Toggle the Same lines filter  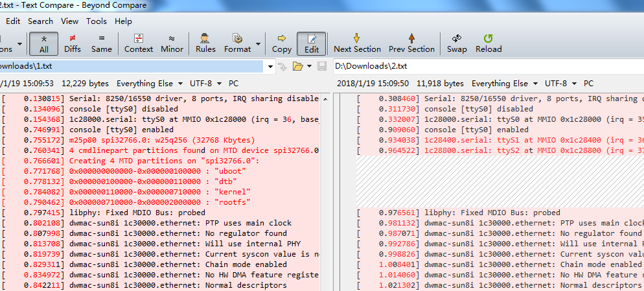(x=102, y=43)
